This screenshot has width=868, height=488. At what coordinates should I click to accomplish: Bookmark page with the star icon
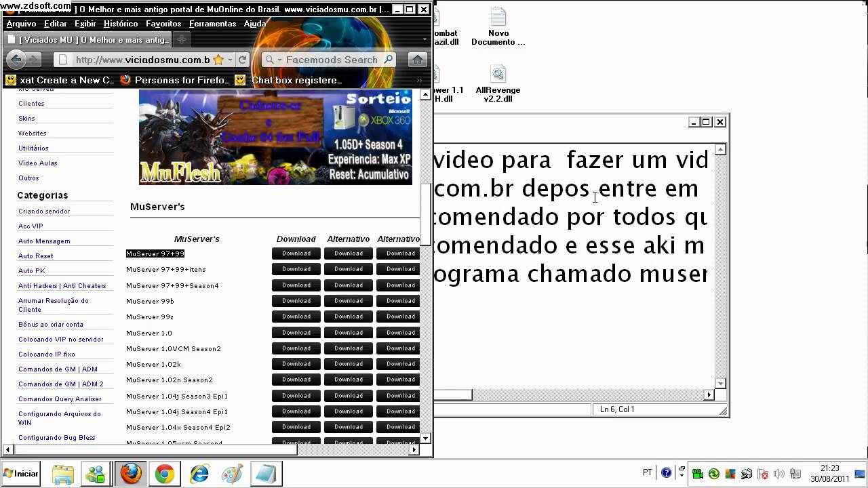(218, 60)
